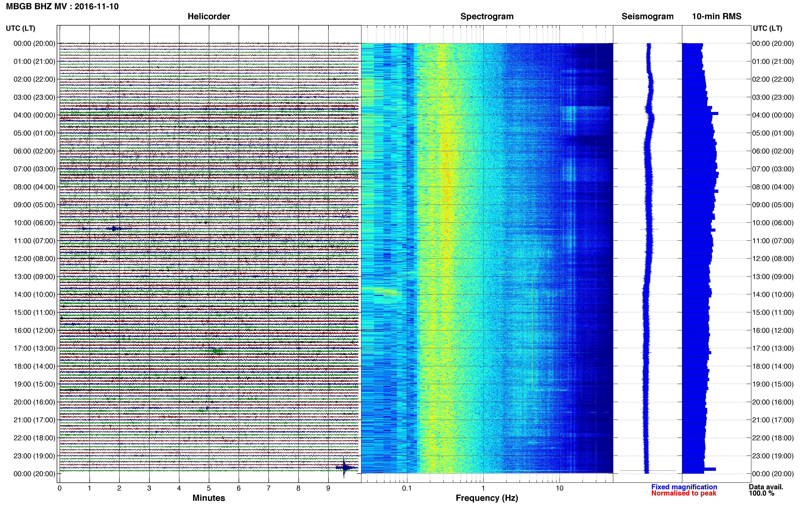This screenshot has height=508, width=812.
Task: Click the 0 minutes tick label
Action: point(59,488)
